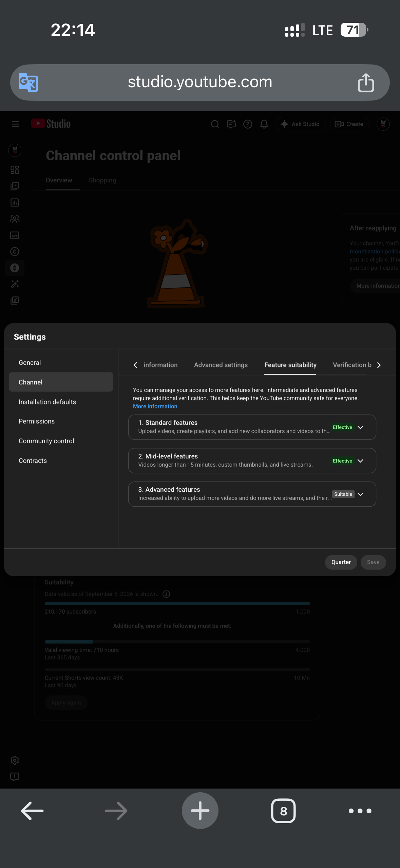Viewport: 400px width, 868px height.
Task: Open the Analytics icon in sidebar
Action: point(15,202)
